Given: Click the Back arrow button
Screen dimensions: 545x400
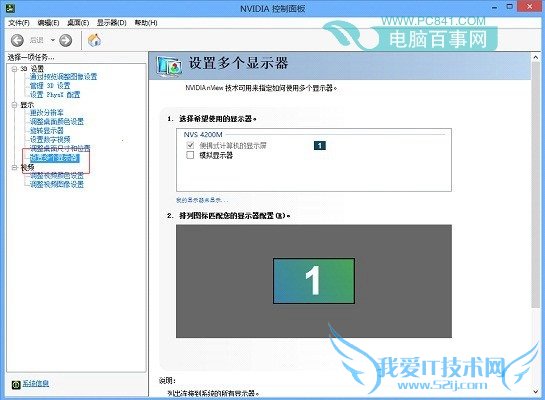Looking at the screenshot, I should pyautogui.click(x=17, y=40).
